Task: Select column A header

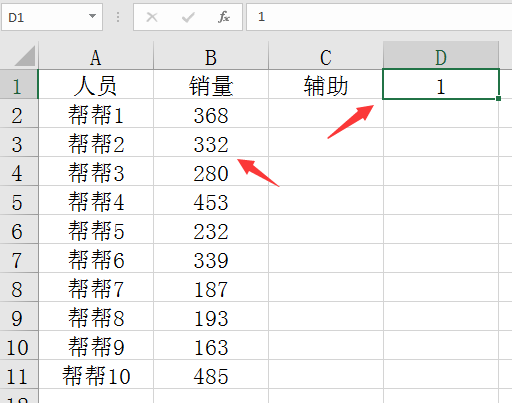Action: (x=96, y=56)
